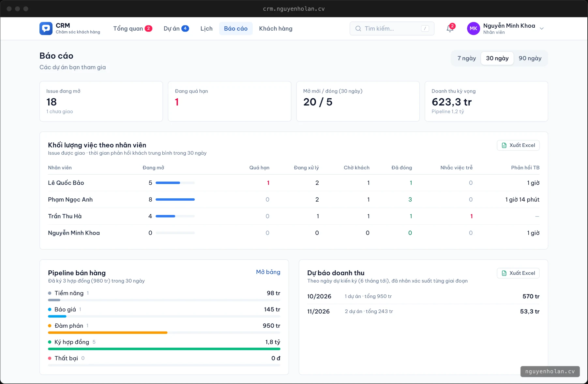Click the browser address crm.nguyenholan.cv
588x384 pixels.
(294, 9)
